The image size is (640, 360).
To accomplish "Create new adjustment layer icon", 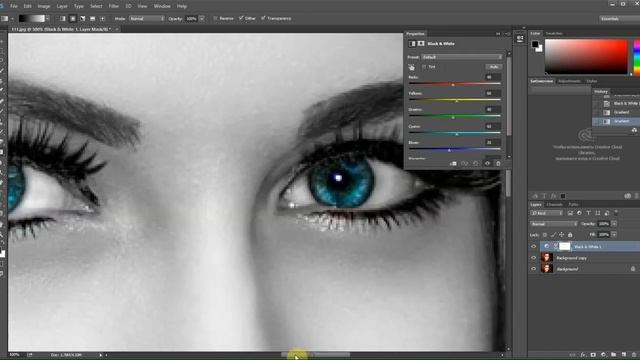I will pyautogui.click(x=604, y=355).
